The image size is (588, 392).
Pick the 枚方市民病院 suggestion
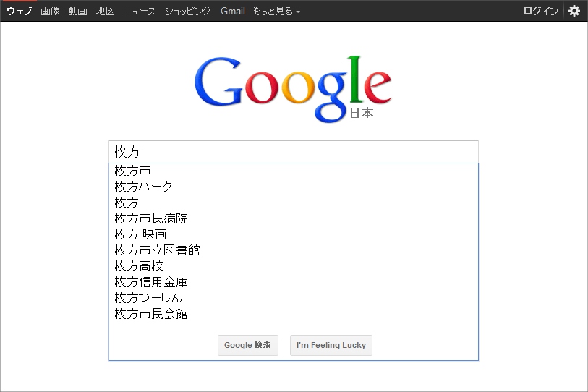coord(151,218)
